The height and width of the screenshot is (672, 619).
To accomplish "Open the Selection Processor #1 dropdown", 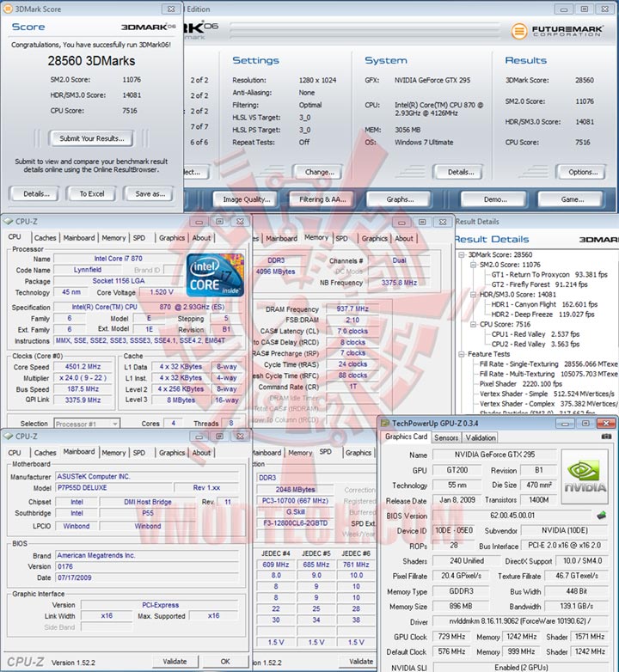I will [x=86, y=424].
